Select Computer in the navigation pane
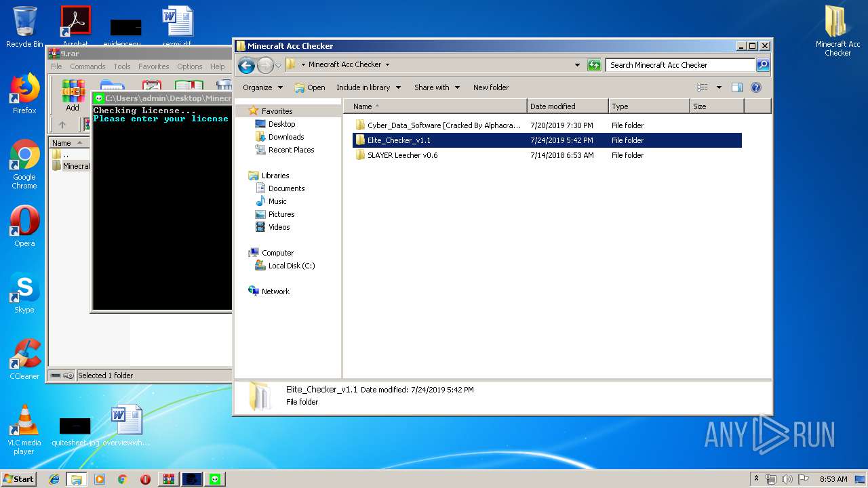The width and height of the screenshot is (868, 488). (x=277, y=253)
